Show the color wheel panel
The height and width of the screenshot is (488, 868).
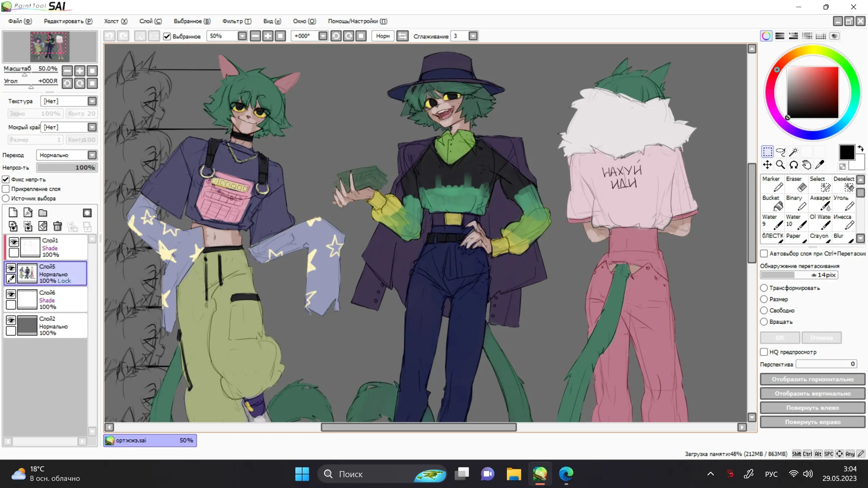tap(766, 36)
